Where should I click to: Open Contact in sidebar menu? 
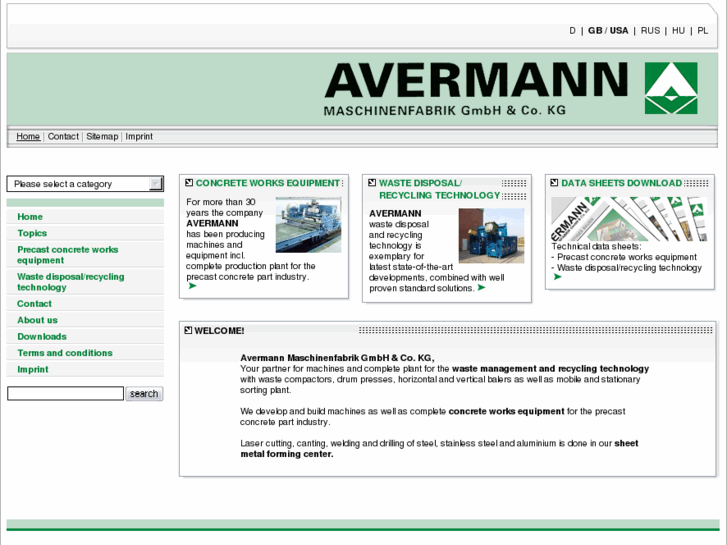pyautogui.click(x=85, y=303)
